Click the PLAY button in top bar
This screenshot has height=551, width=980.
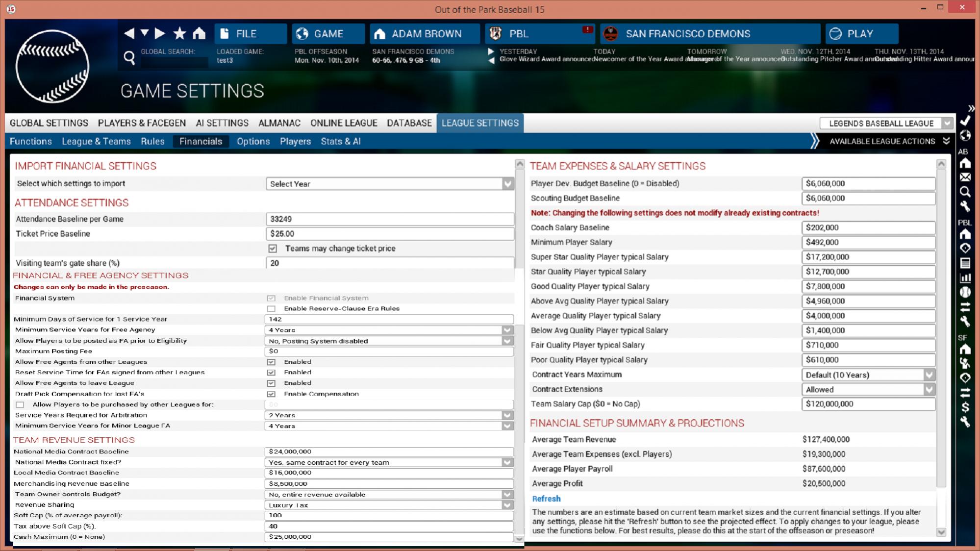tap(861, 34)
